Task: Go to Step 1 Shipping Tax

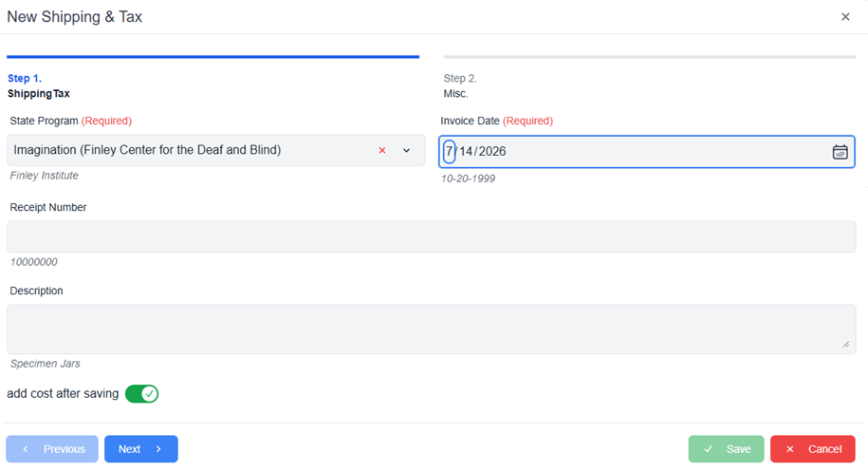Action: click(39, 85)
